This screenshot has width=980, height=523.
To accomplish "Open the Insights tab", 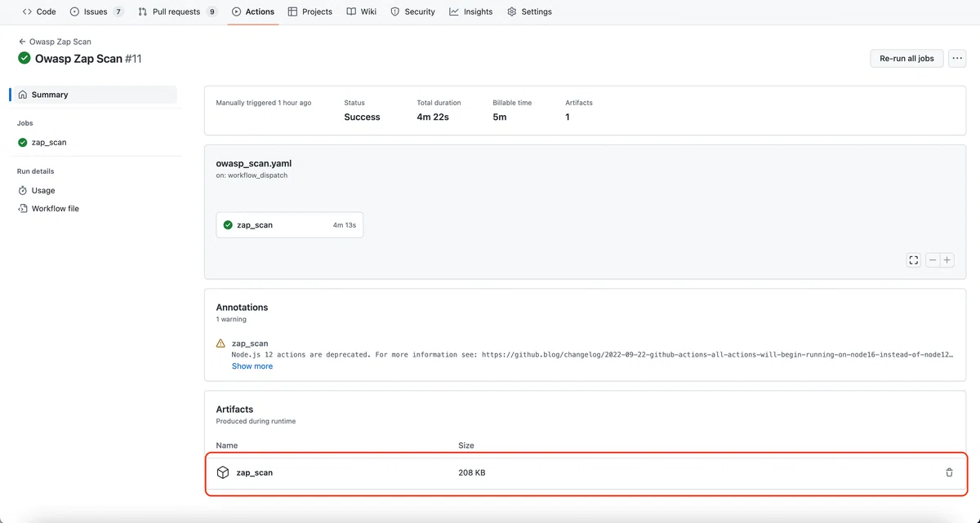I will tap(471, 11).
